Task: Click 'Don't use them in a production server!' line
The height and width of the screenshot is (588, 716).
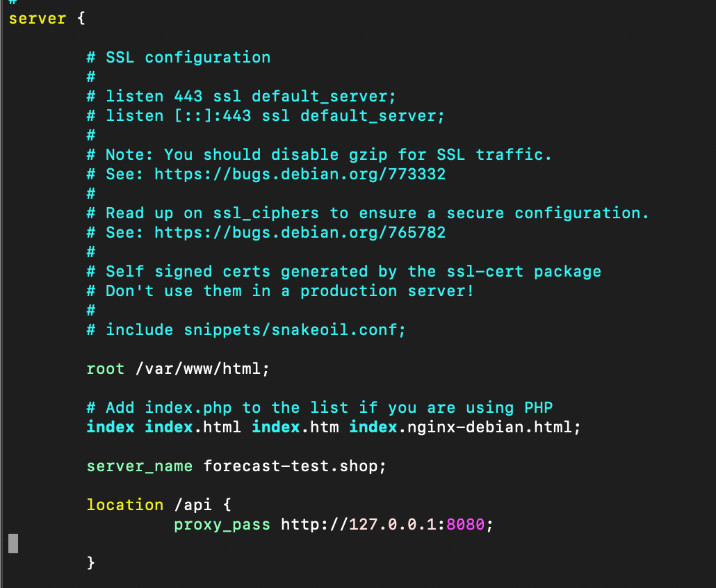Action: 280,291
